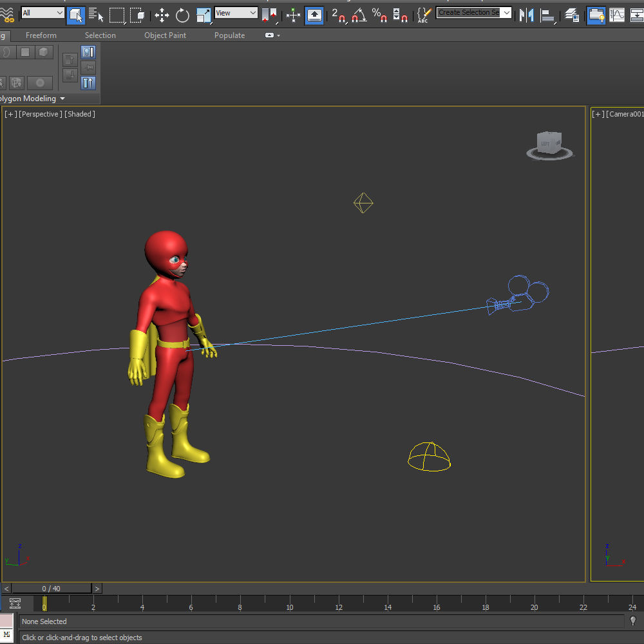Viewport: 644px width, 644px height.
Task: Expand the Polygon Modeling panel arrow
Action: click(62, 99)
